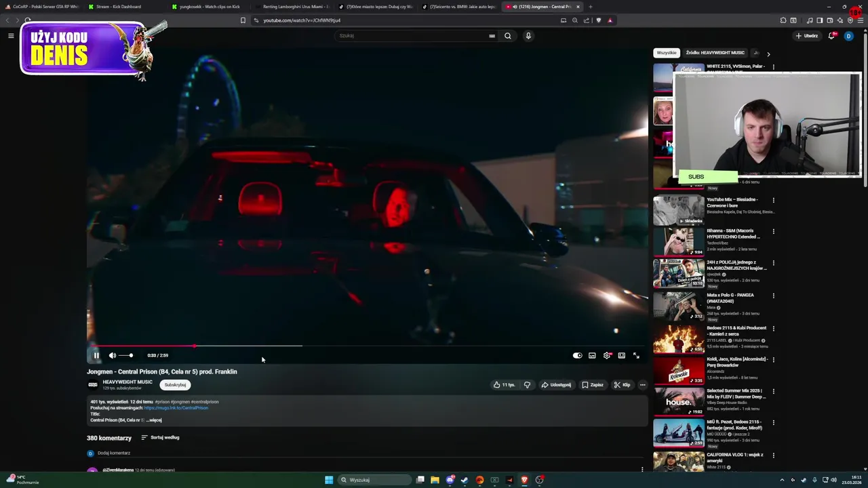Open the YouTube hamburger guide menu
This screenshot has width=868, height=488.
click(11, 36)
